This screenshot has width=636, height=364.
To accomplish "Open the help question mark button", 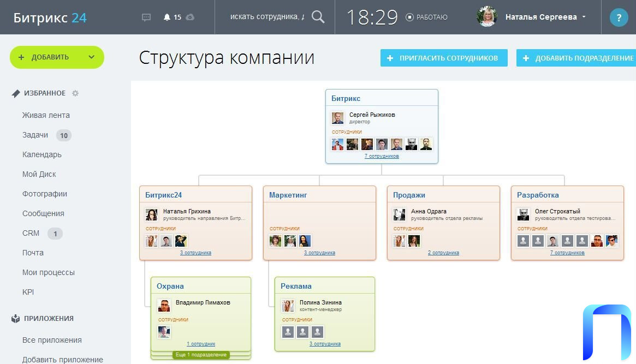I will pyautogui.click(x=619, y=17).
